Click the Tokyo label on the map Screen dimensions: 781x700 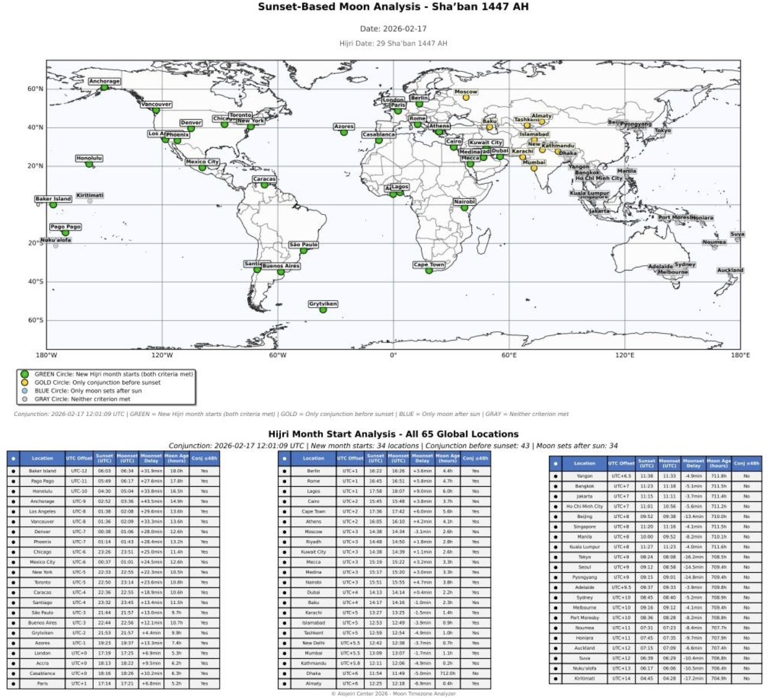coord(663,130)
